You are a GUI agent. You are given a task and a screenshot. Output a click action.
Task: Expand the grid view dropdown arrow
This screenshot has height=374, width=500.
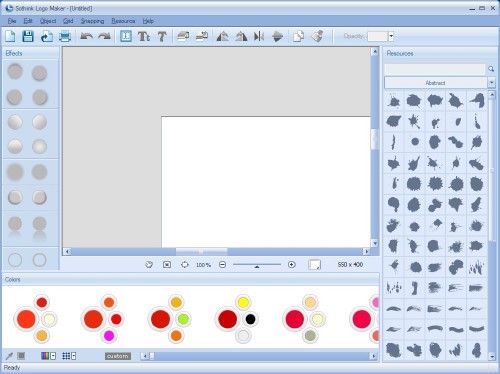(74, 356)
